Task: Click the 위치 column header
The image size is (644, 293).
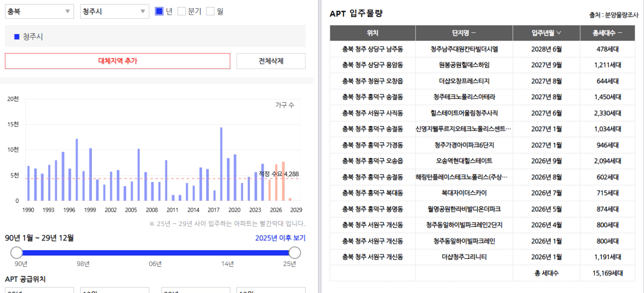Action: point(372,33)
